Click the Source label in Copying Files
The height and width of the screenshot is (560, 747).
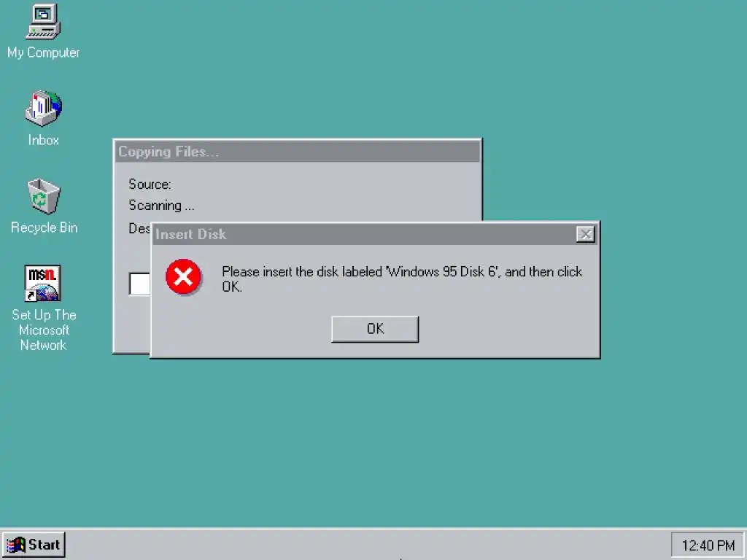(x=150, y=184)
